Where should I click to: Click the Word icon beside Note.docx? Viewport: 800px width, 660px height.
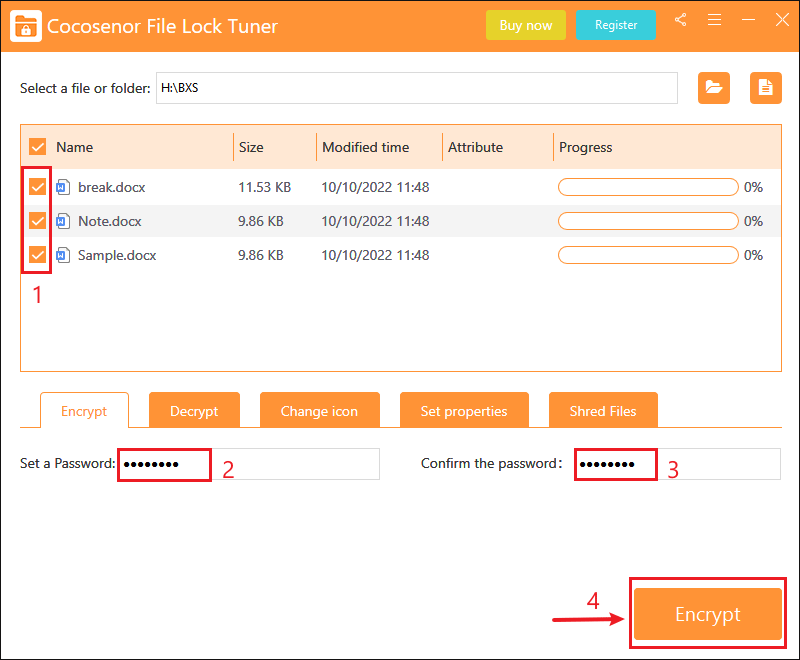(63, 221)
